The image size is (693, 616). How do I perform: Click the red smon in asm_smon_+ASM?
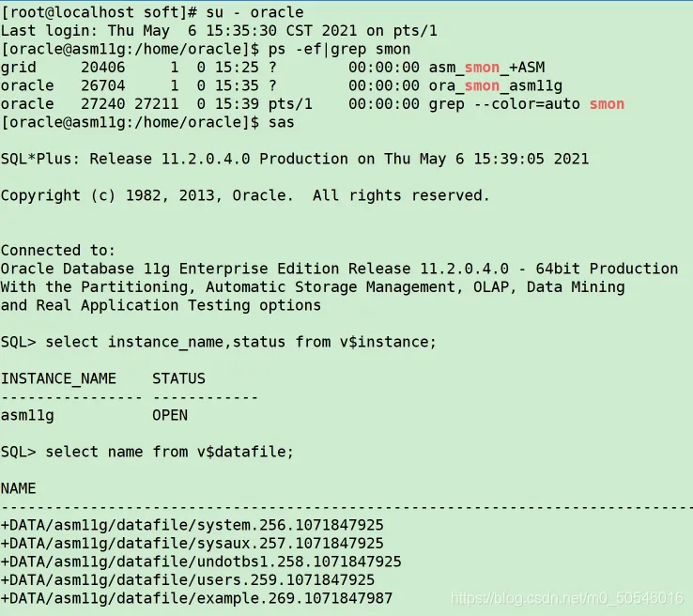click(482, 68)
